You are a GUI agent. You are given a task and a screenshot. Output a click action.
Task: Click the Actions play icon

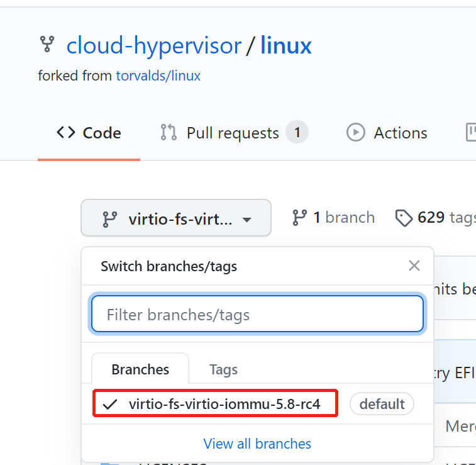tap(355, 132)
